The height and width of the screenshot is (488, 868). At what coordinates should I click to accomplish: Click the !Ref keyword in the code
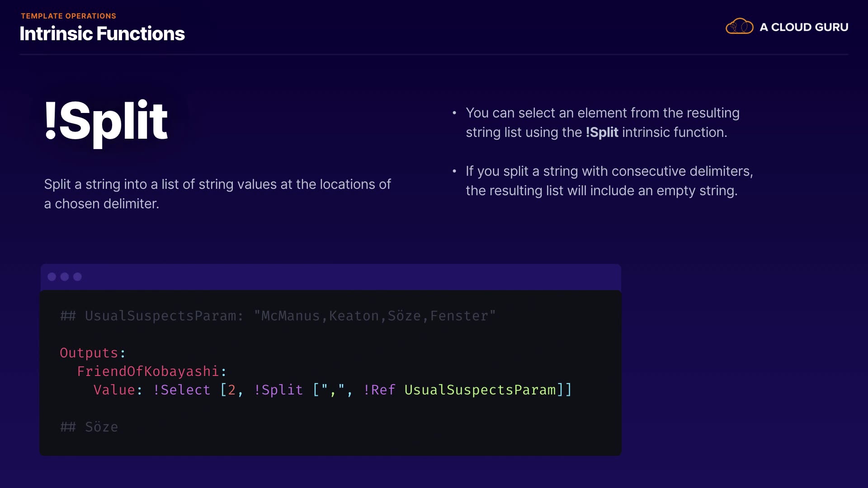point(379,390)
